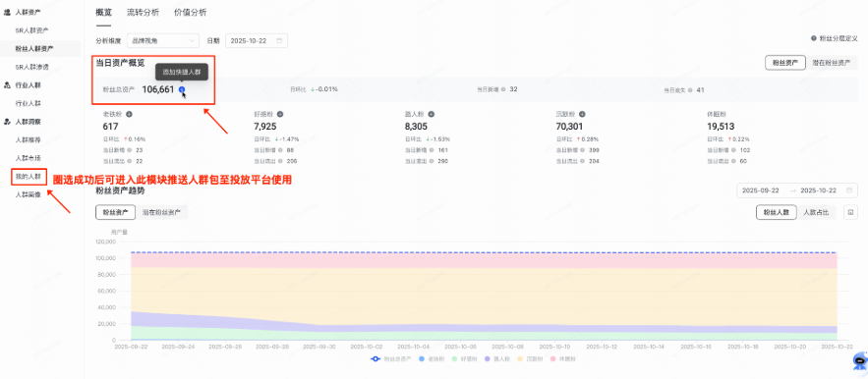Click the plus icon next to 好感粉
Screen dimensions: 868x379
pyautogui.click(x=280, y=114)
